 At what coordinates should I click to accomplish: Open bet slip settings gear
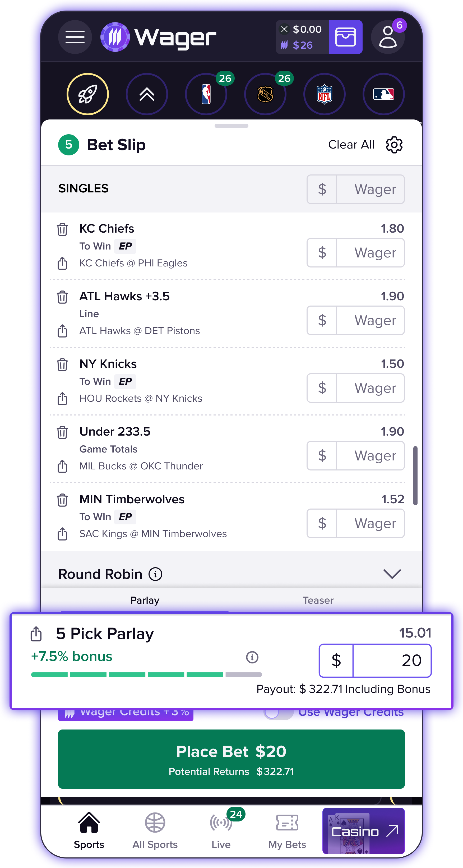394,145
